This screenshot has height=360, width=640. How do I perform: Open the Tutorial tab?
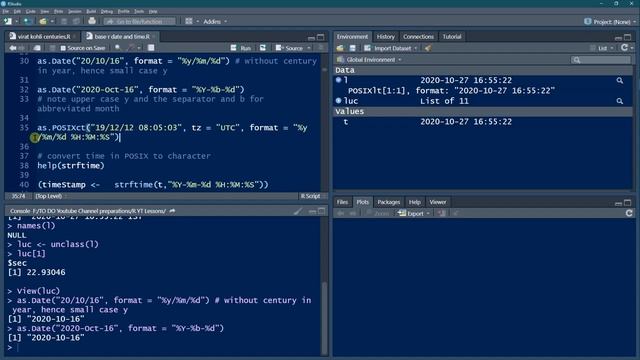(452, 36)
